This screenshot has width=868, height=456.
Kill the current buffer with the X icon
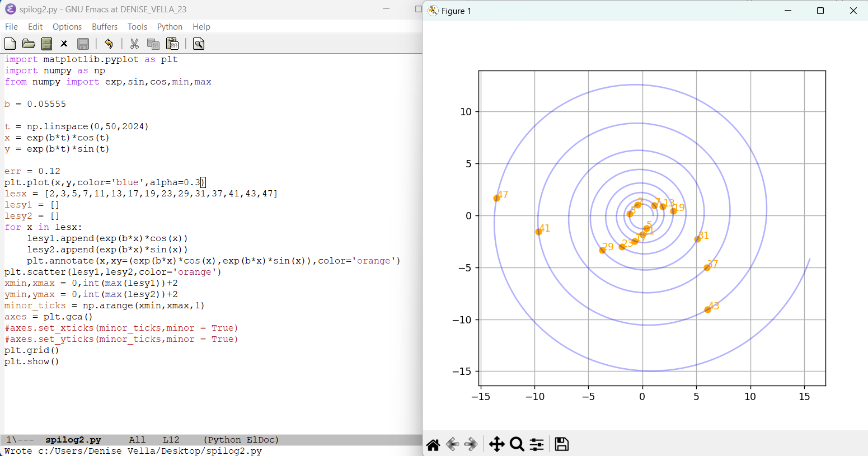pos(64,44)
